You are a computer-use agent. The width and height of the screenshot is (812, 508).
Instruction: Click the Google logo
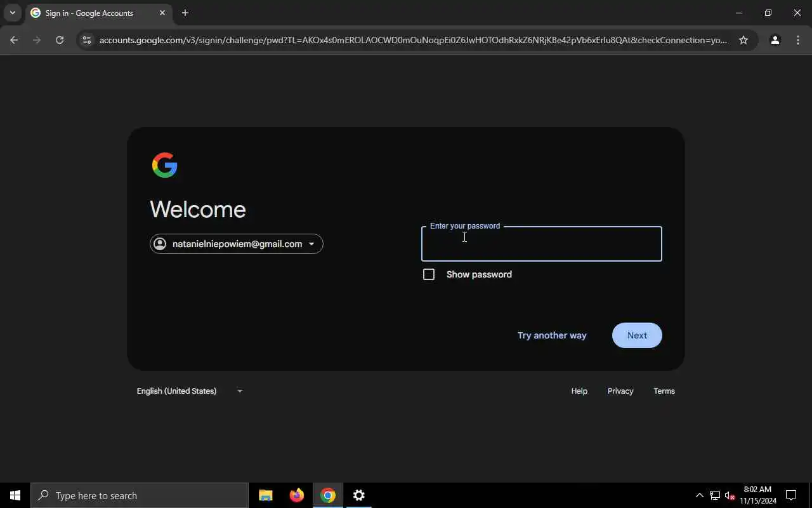click(x=165, y=165)
